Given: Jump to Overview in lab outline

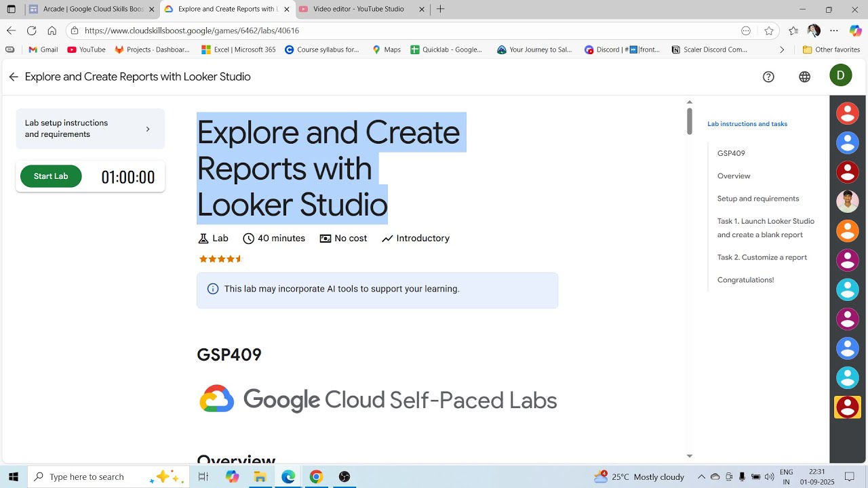Looking at the screenshot, I should pyautogui.click(x=734, y=176).
